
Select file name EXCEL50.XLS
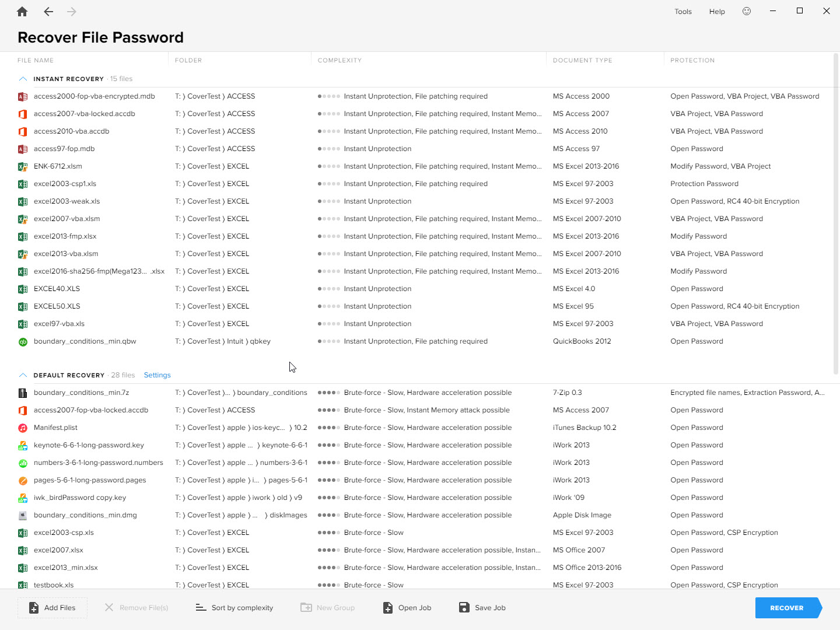click(57, 306)
